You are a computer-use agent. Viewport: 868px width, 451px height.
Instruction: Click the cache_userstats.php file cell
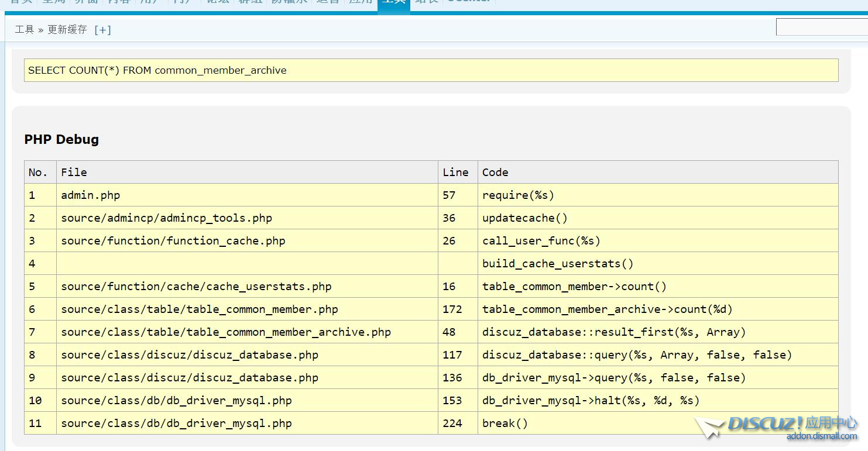[x=196, y=287]
